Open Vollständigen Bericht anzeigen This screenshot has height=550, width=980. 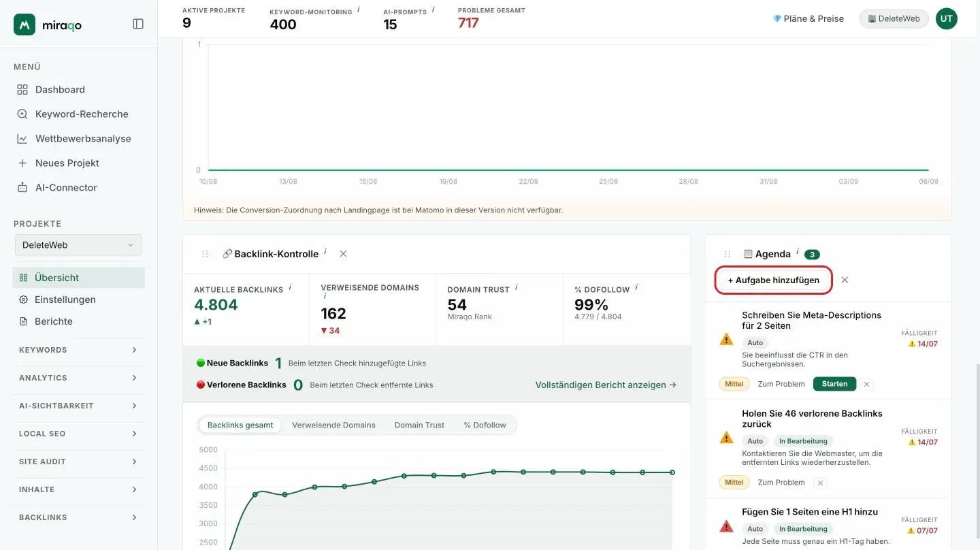606,385
